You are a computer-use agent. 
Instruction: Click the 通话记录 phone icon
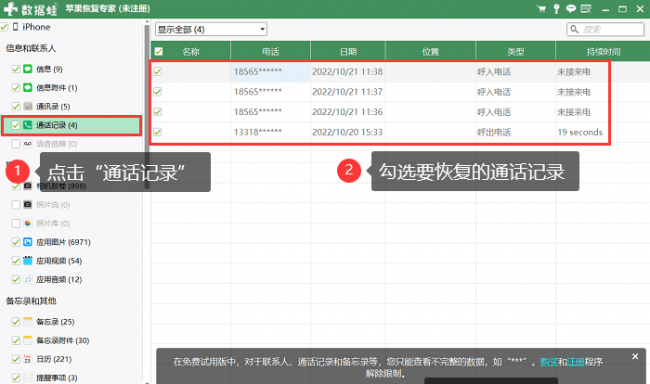pyautogui.click(x=28, y=125)
